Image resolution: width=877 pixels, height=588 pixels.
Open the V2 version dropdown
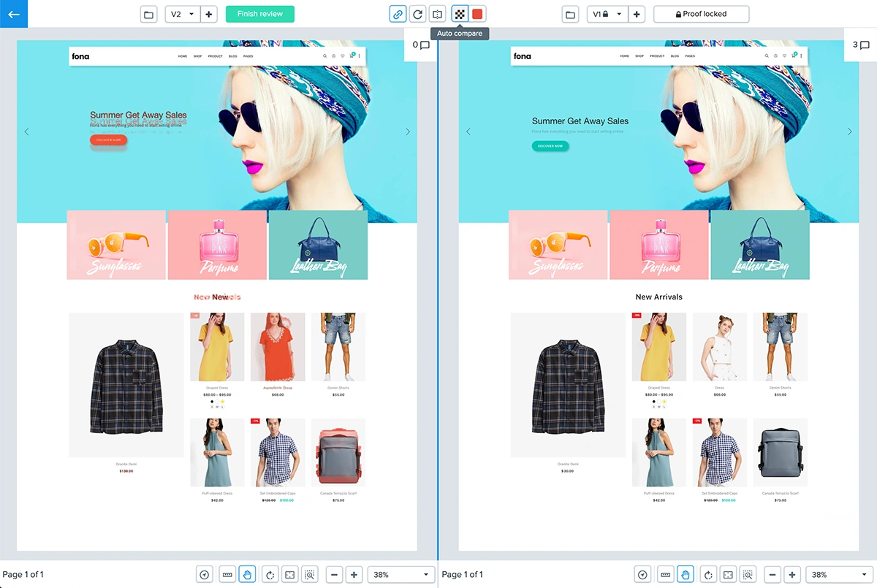[x=182, y=14]
